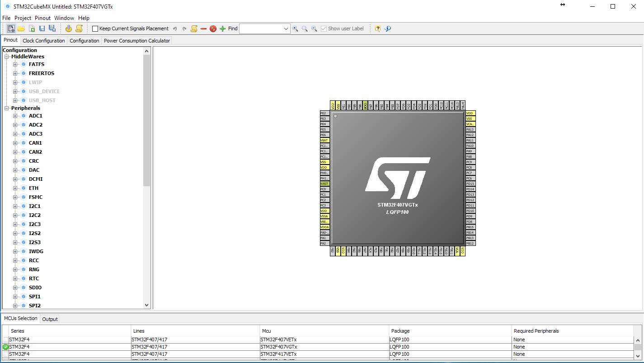The image size is (644, 363).
Task: Expand the ETH peripheral node
Action: click(x=15, y=188)
